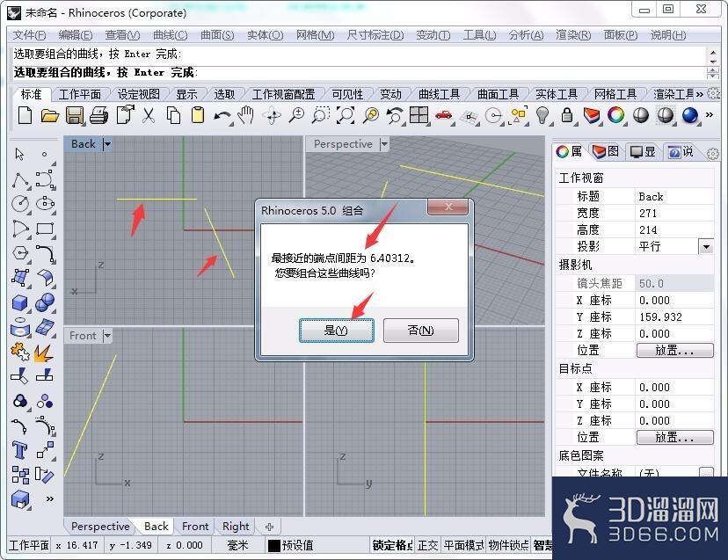Image resolution: width=728 pixels, height=560 pixels.
Task: Open the 文件(F) menu
Action: [x=29, y=35]
